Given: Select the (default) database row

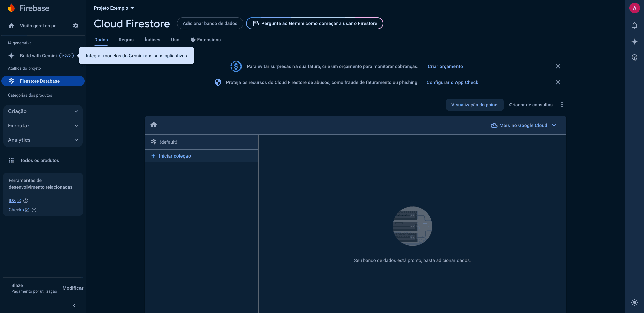Looking at the screenshot, I should coord(202,142).
